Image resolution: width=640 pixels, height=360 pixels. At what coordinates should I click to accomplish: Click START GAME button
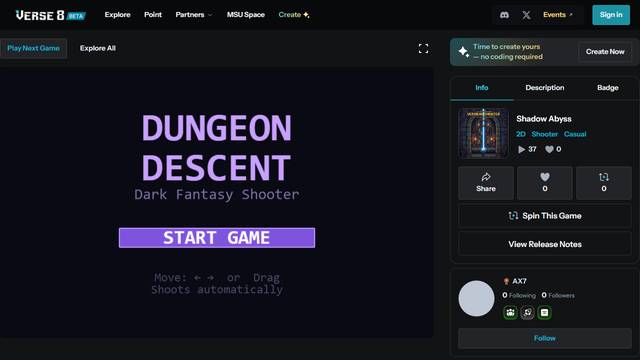pos(217,238)
